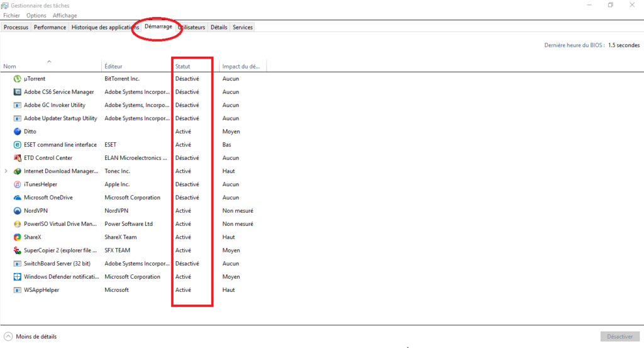
Task: Switch to the Services tab
Action: tap(243, 27)
